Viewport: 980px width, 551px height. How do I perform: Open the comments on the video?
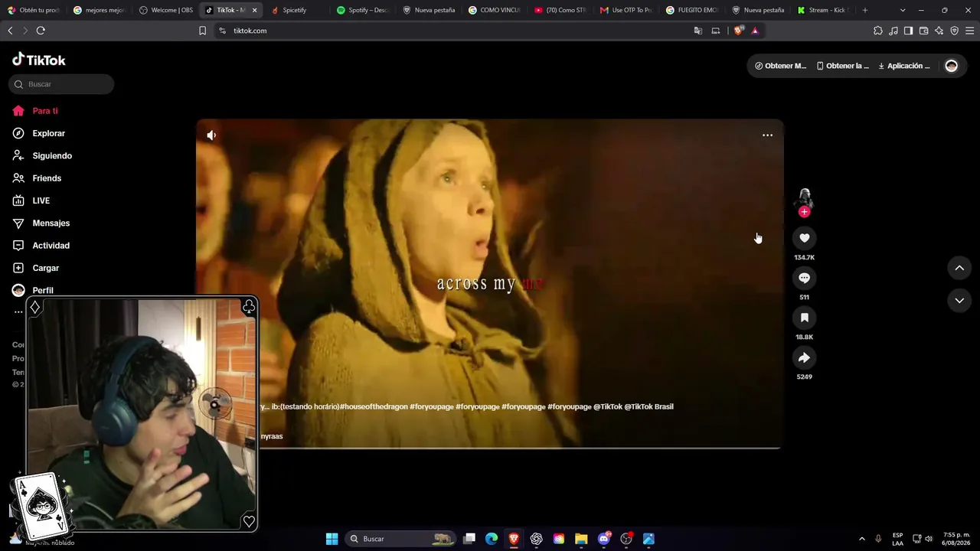click(x=804, y=278)
